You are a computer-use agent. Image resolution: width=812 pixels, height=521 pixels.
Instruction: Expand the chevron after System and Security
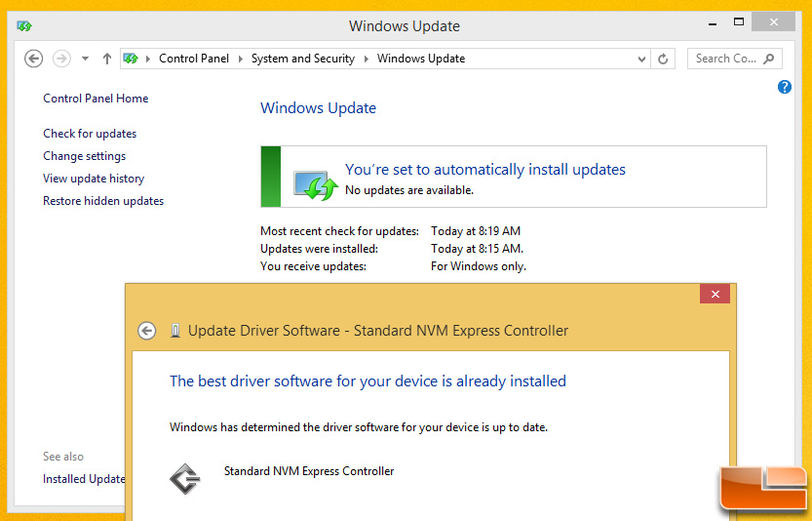click(x=367, y=59)
